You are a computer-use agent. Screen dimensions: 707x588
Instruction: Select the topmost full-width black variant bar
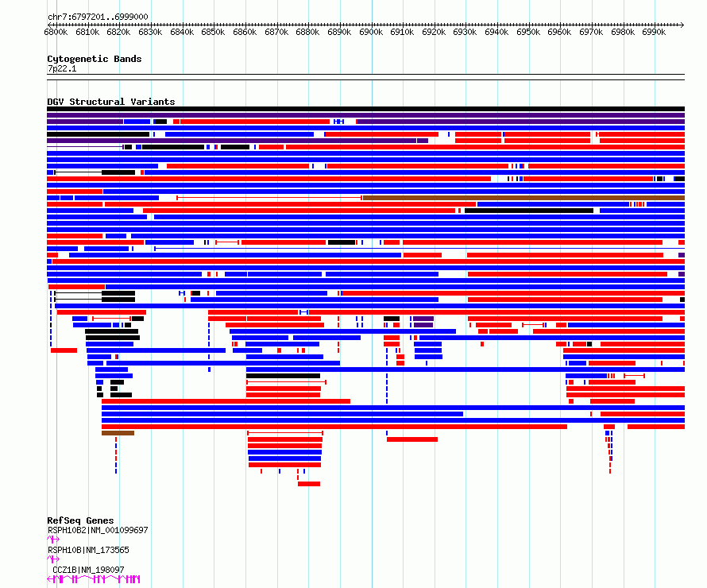click(x=365, y=109)
